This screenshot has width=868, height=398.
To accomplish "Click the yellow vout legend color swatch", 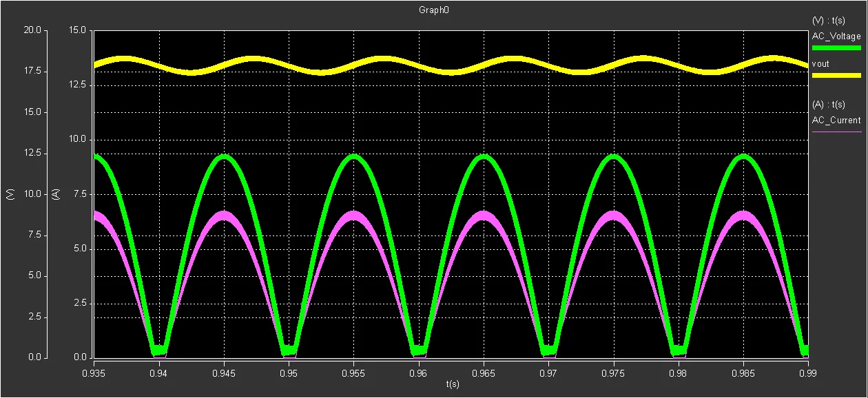I will pos(836,76).
